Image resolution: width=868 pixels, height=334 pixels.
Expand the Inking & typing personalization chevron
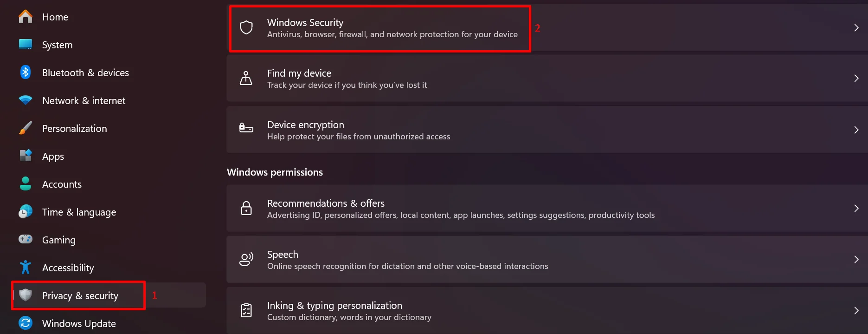click(856, 310)
